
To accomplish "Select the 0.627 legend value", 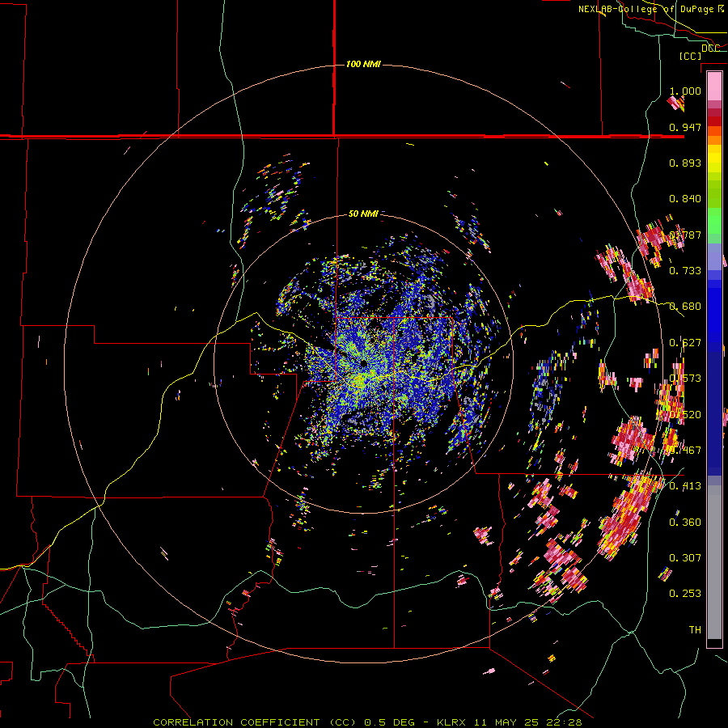I will click(x=685, y=343).
